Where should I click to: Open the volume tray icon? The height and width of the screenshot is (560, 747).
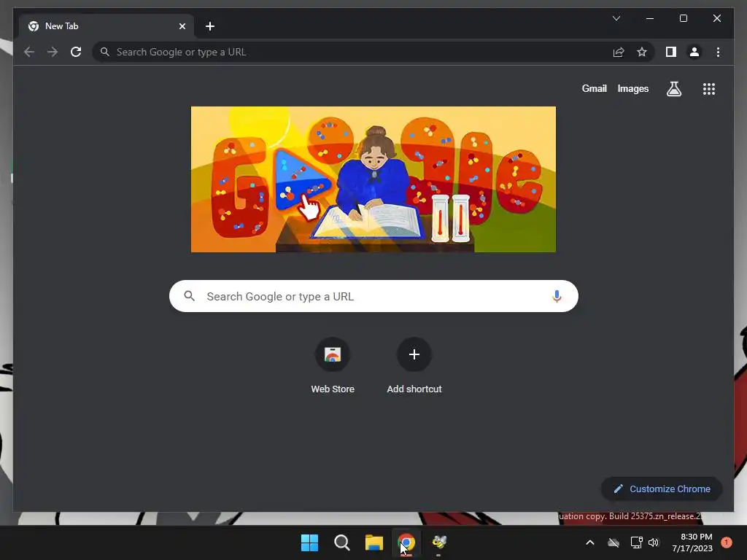coord(654,542)
